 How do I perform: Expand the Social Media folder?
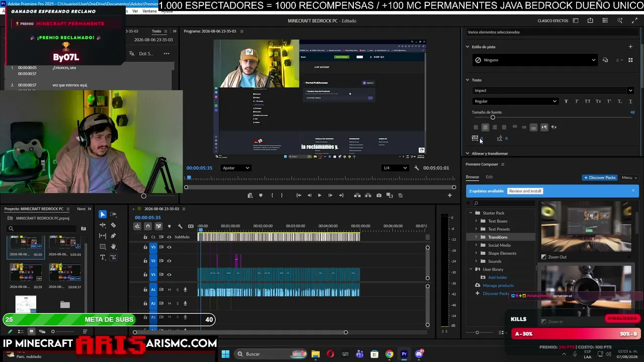(x=476, y=245)
